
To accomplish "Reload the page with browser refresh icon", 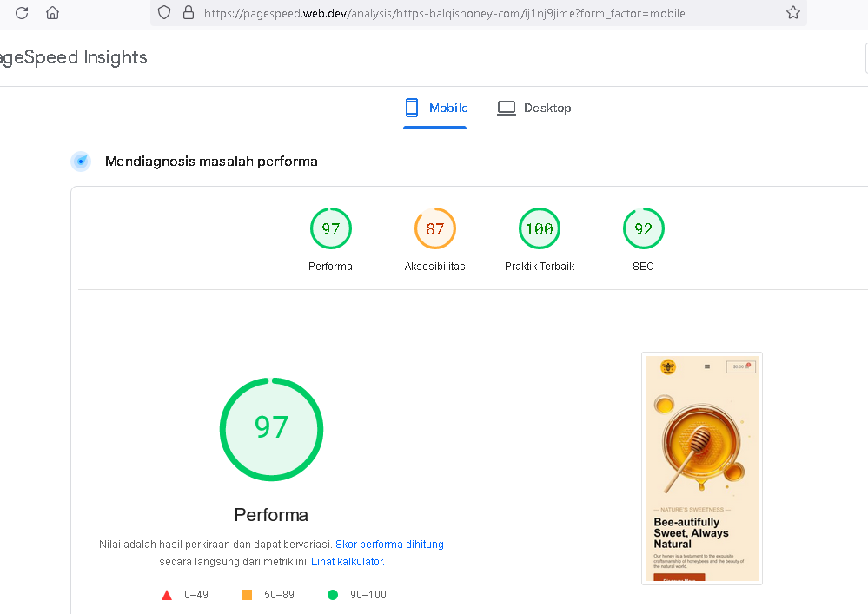I will tap(23, 13).
